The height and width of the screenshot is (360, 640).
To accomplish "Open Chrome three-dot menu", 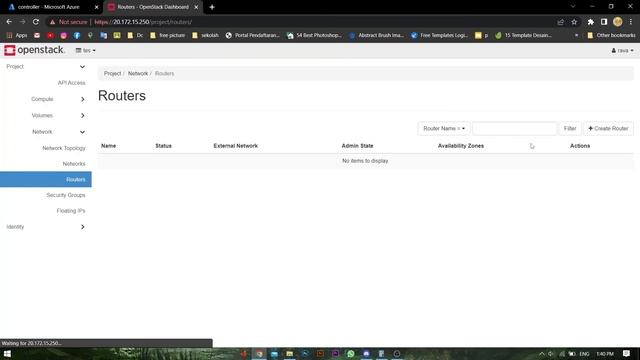I will 631,22.
